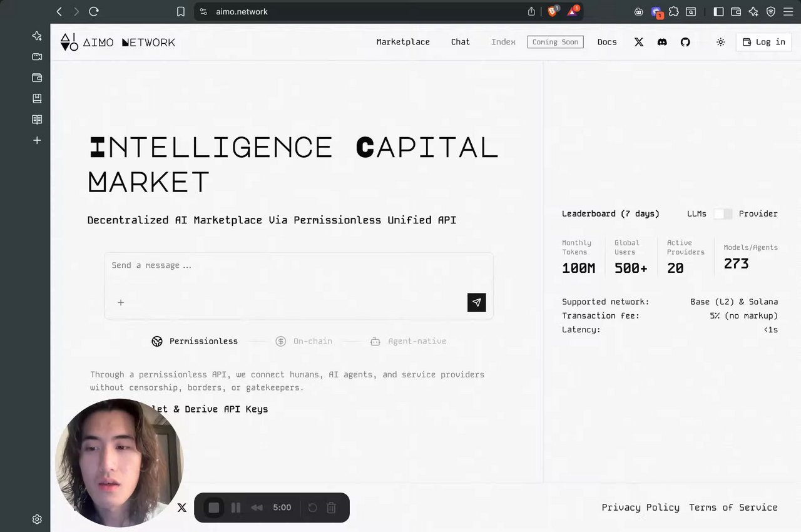Select the Agent-native tab
The image size is (801, 532).
coord(408,341)
